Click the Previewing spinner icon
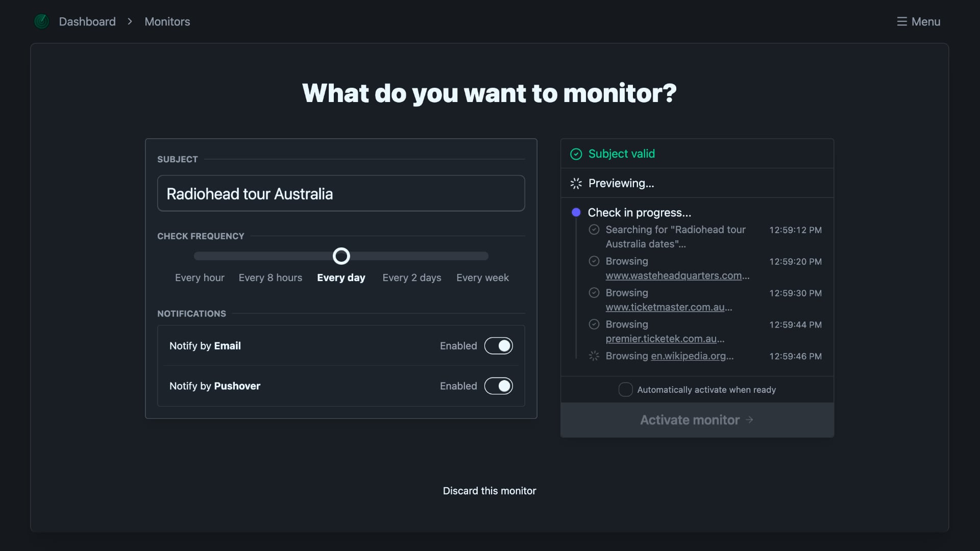Viewport: 980px width, 551px height. click(576, 183)
